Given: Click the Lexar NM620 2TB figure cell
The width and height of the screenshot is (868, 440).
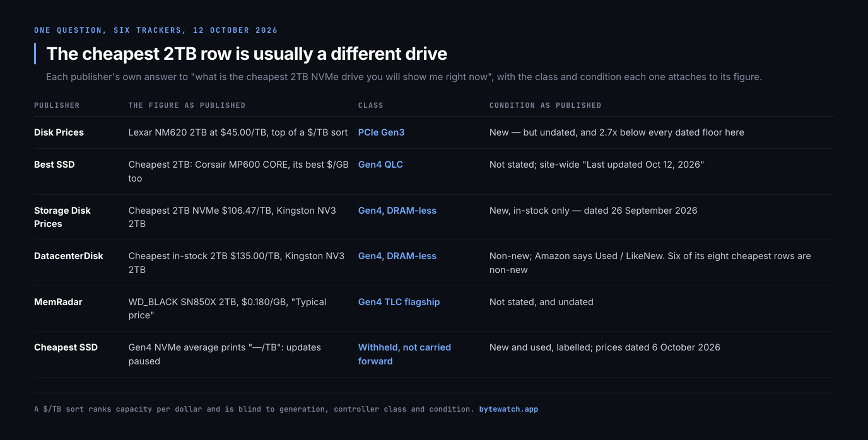Looking at the screenshot, I should point(238,132).
